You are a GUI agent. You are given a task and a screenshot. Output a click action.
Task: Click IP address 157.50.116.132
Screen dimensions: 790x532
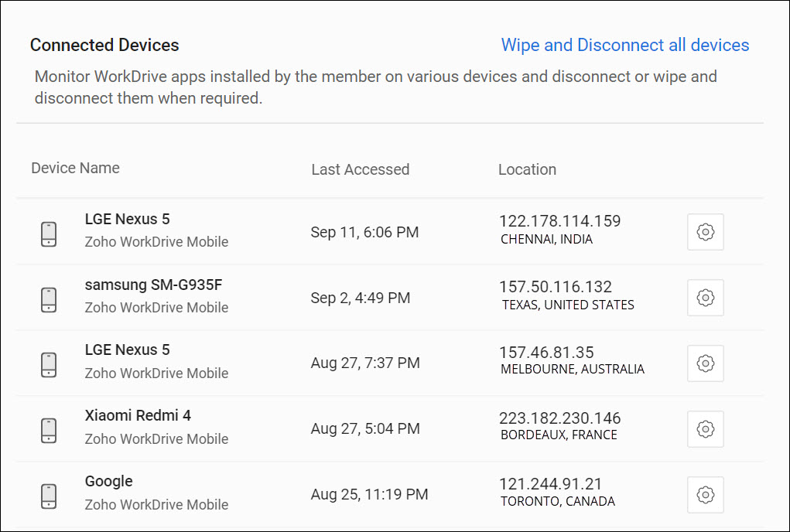click(556, 287)
